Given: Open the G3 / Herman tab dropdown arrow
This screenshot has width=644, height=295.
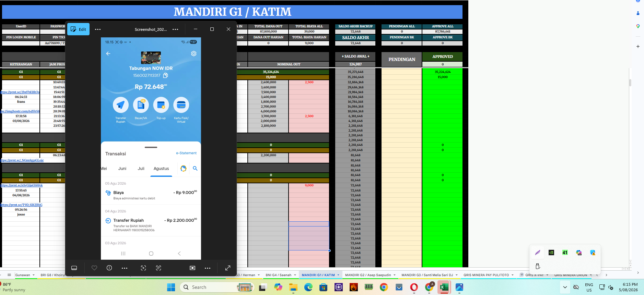Looking at the screenshot, I should (x=258, y=275).
